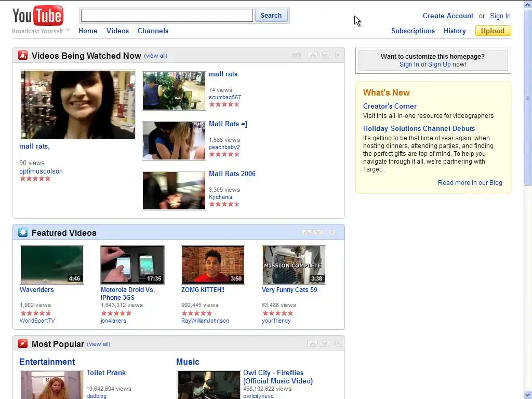Click the Search button
Image resolution: width=532 pixels, height=399 pixels.
pos(271,15)
